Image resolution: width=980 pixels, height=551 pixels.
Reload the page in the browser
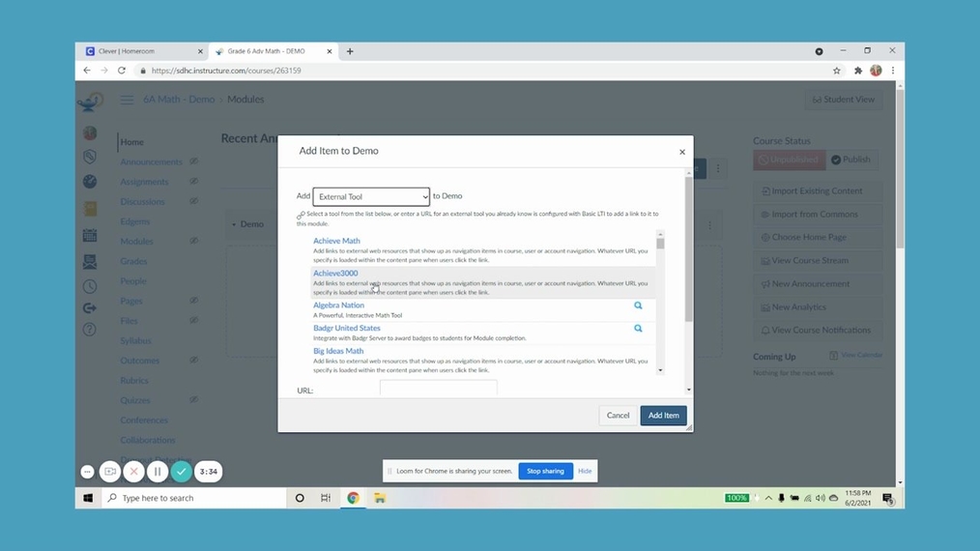click(x=122, y=71)
